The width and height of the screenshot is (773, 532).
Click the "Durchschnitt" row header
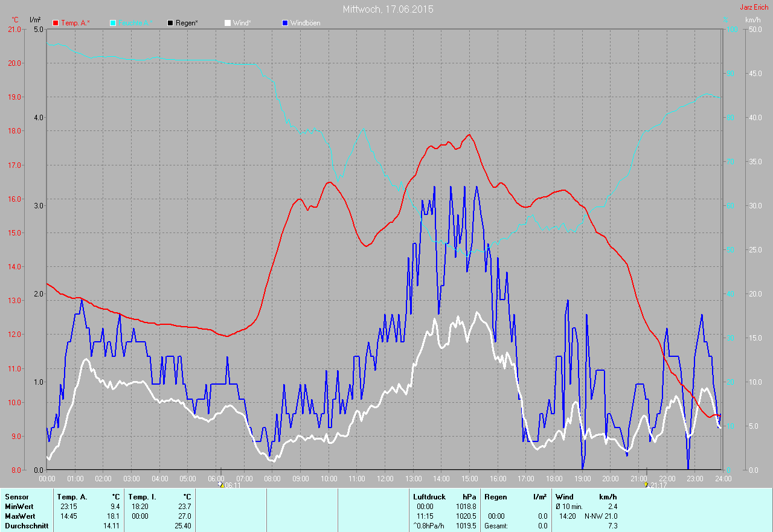tap(26, 526)
